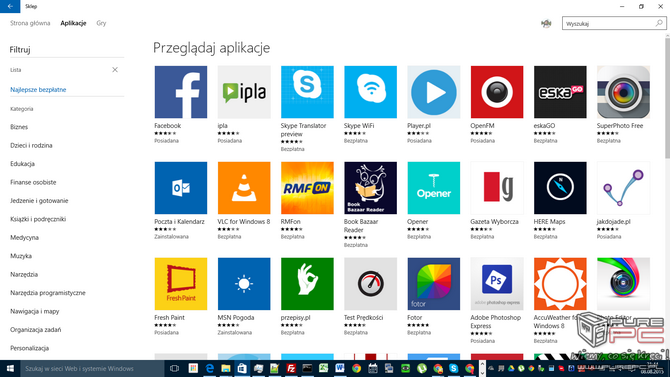Select Jedzenie i gotowanie category

39,200
